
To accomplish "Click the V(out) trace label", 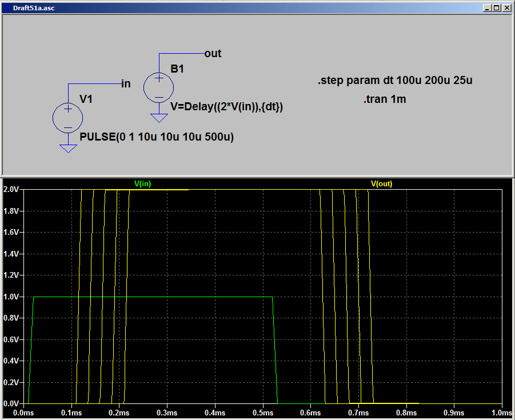I will (381, 184).
